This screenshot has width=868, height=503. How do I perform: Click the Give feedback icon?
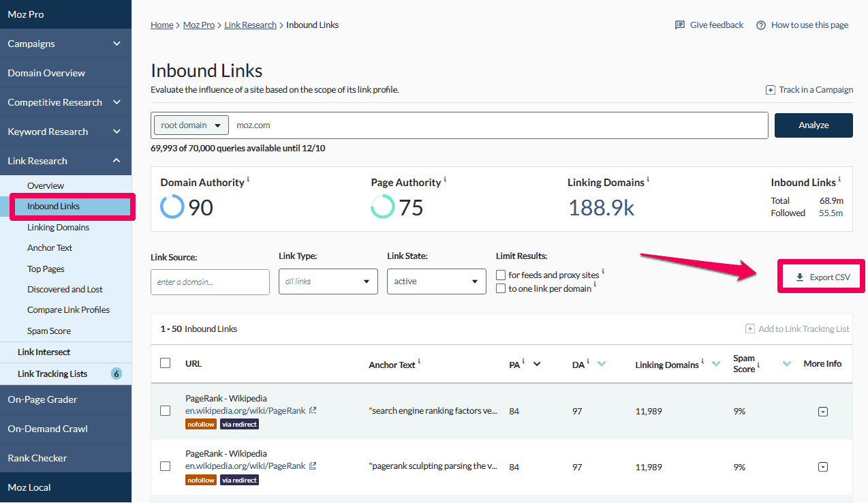click(x=679, y=25)
